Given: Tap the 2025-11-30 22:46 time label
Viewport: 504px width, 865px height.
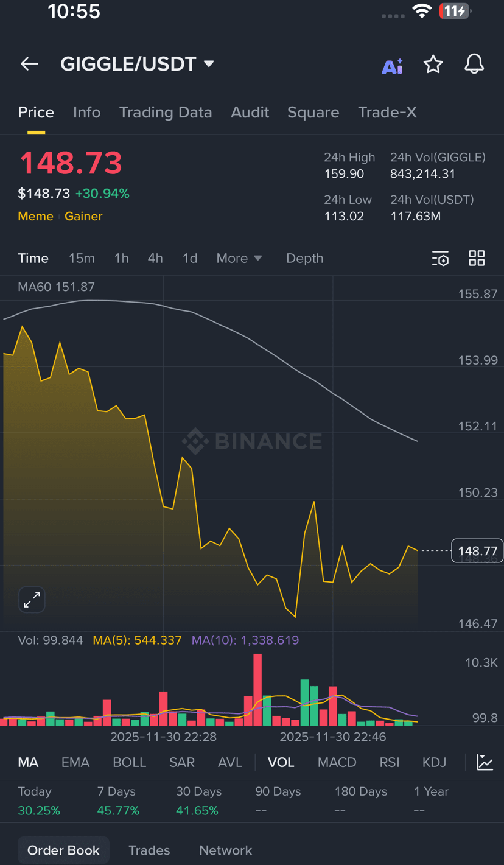Looking at the screenshot, I should (x=333, y=737).
